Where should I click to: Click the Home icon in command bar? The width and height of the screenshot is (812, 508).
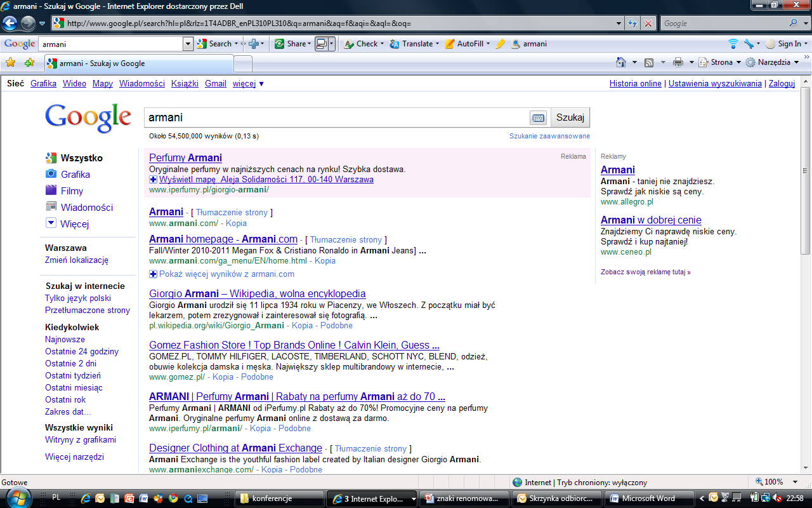click(622, 62)
